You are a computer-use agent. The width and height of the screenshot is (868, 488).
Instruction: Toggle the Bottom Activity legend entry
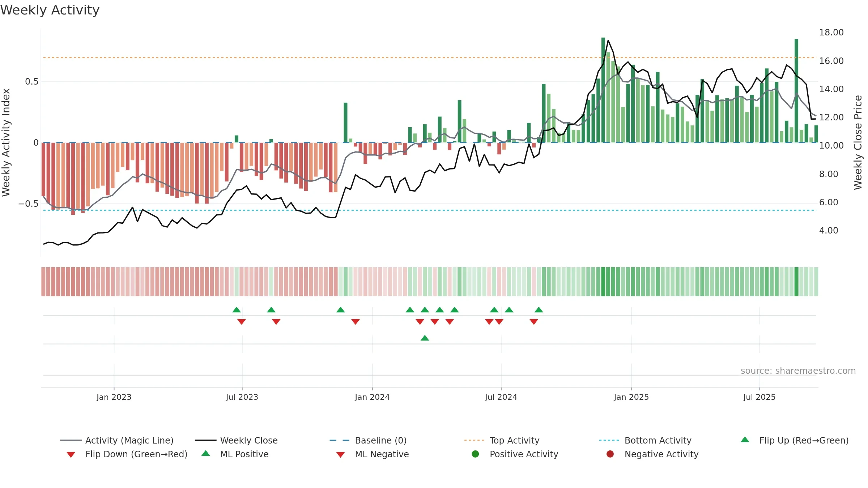645,440
